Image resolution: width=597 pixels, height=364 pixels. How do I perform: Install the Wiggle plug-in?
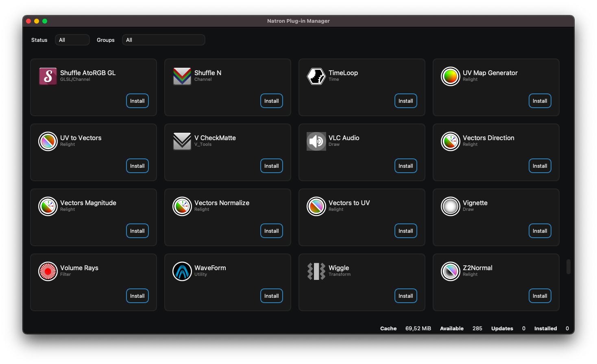[406, 296]
